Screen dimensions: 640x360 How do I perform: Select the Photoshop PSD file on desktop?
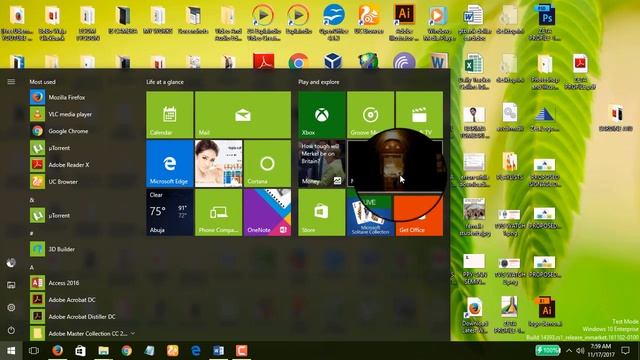pos(545,23)
